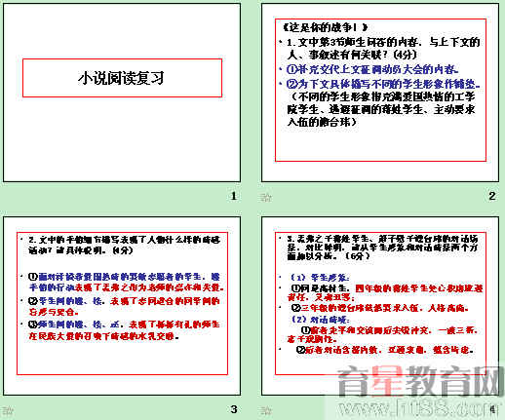
Task: Click the animation star icon under slide 4
Action: point(266,410)
